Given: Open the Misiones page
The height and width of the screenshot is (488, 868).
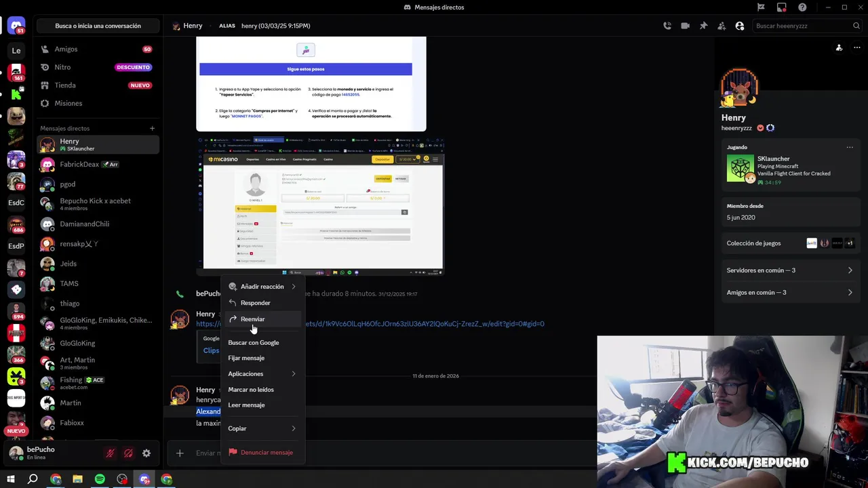Looking at the screenshot, I should (98, 103).
